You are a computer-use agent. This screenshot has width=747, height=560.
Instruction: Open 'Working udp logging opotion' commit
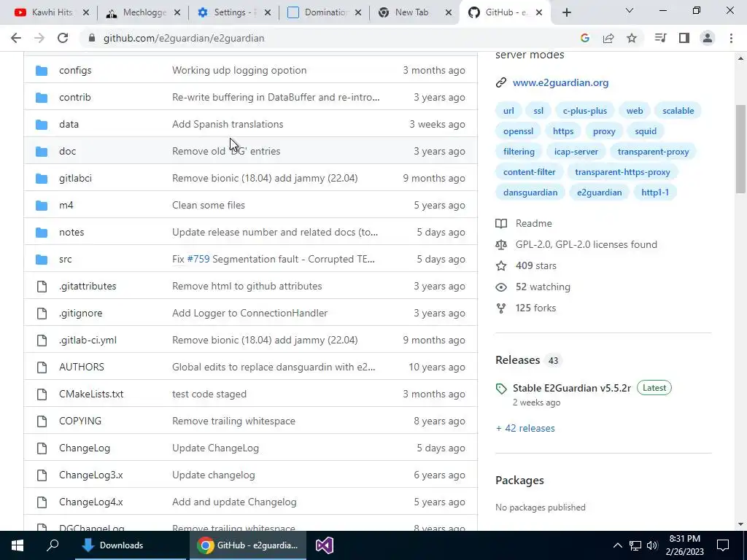(x=239, y=71)
